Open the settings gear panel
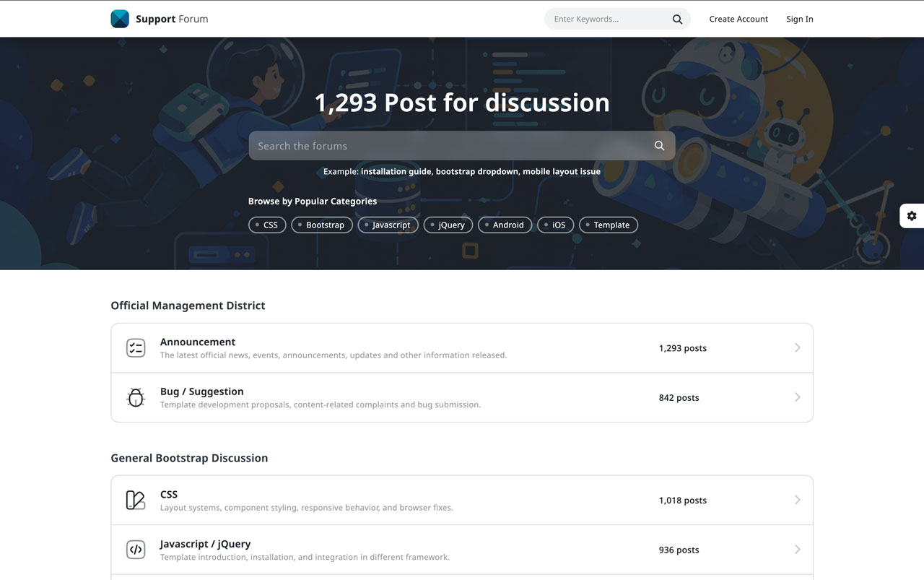 (912, 216)
